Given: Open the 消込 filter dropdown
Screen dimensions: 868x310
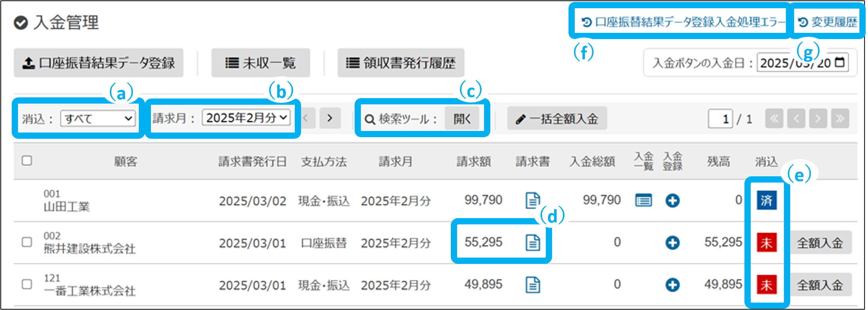Looking at the screenshot, I should (x=98, y=118).
